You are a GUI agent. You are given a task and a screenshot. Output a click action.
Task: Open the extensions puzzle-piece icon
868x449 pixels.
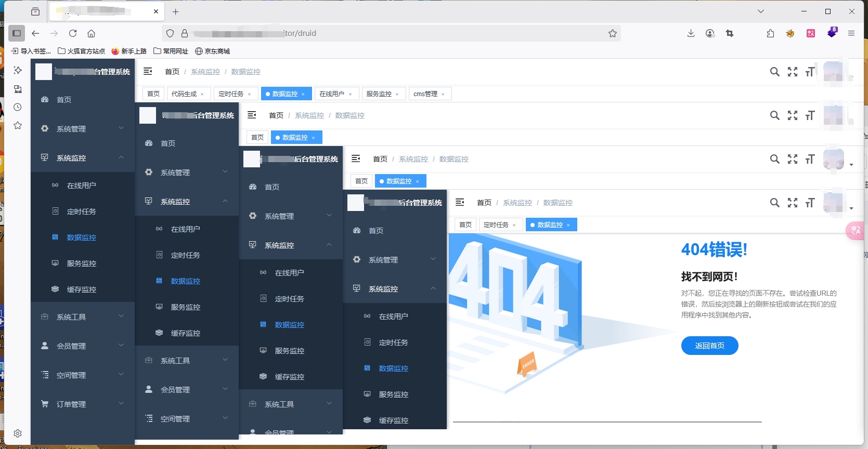point(770,33)
